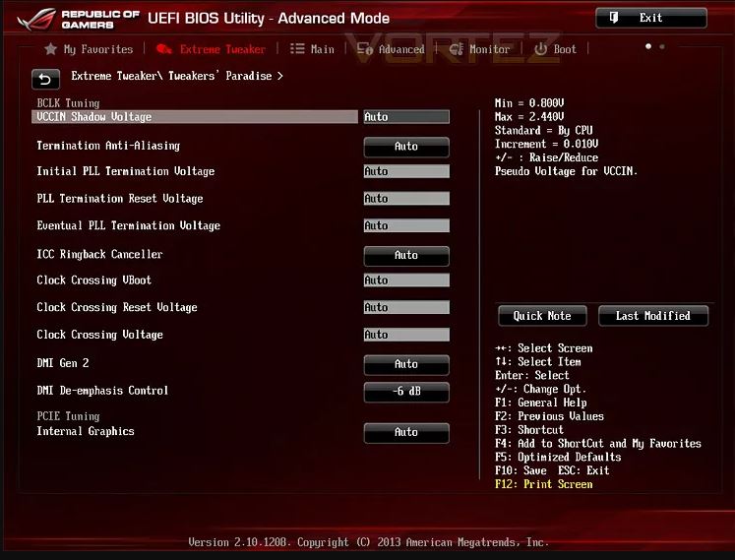Click the PLL Termination Reset Voltage field

pos(406,199)
